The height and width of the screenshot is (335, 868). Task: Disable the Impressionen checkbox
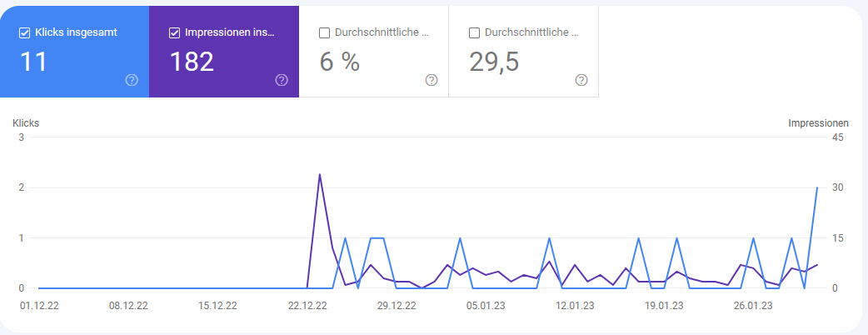(174, 33)
